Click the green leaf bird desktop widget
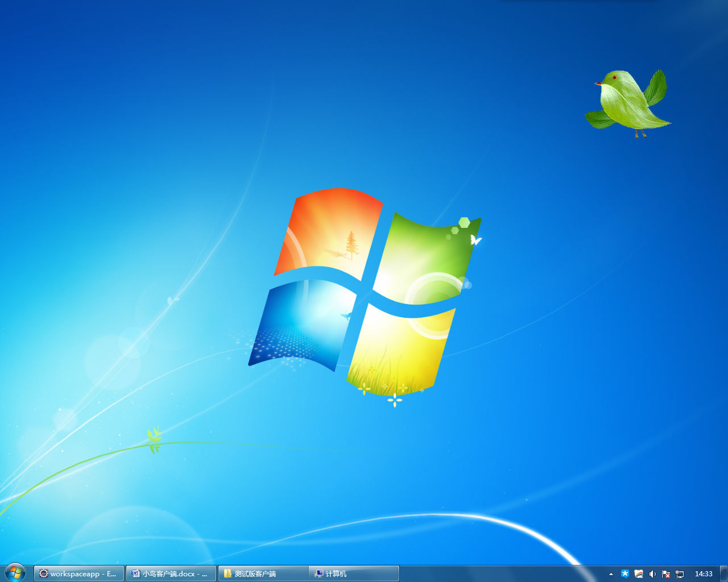728x582 pixels. pyautogui.click(x=628, y=104)
